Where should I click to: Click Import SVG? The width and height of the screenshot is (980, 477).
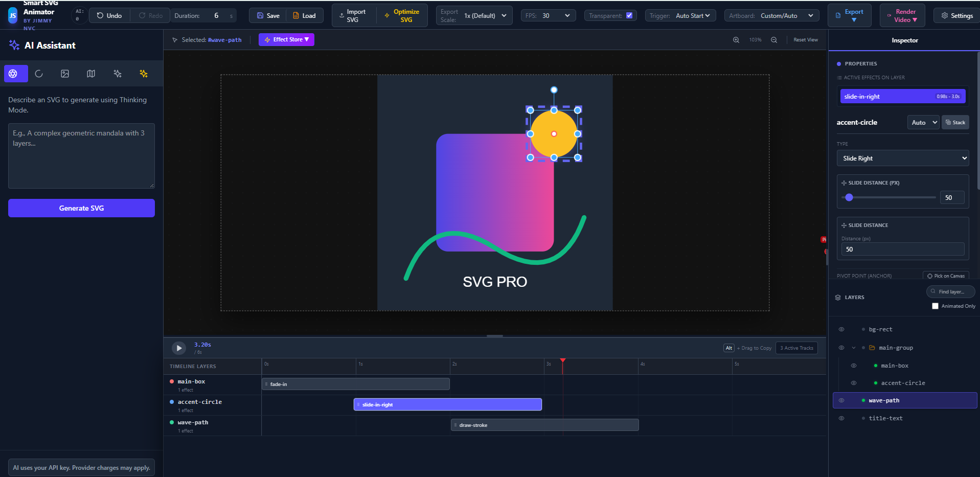coord(353,16)
